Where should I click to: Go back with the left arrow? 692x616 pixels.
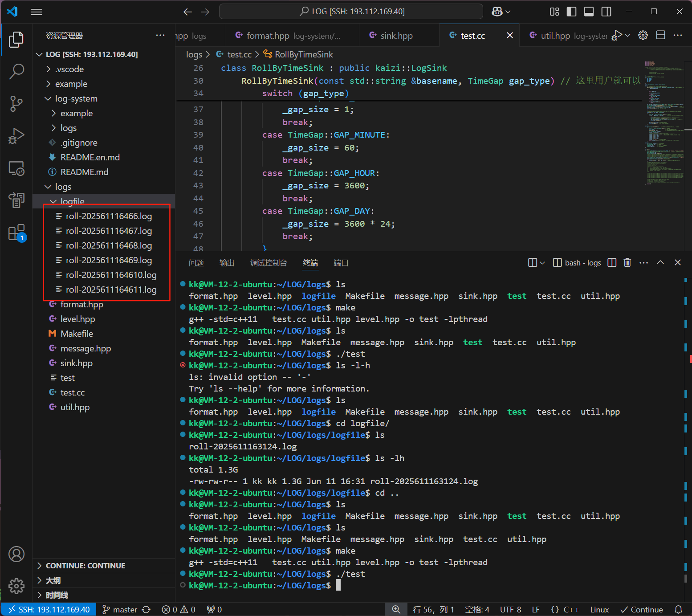tap(188, 12)
